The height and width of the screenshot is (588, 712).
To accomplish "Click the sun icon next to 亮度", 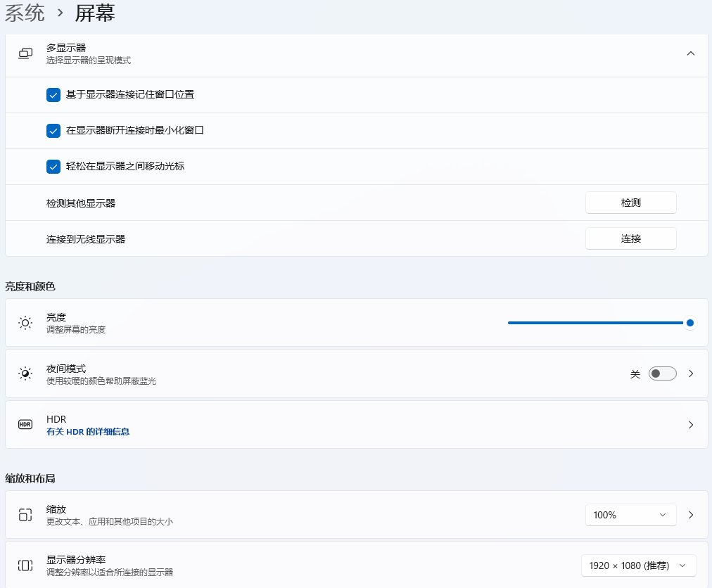I will [x=25, y=323].
